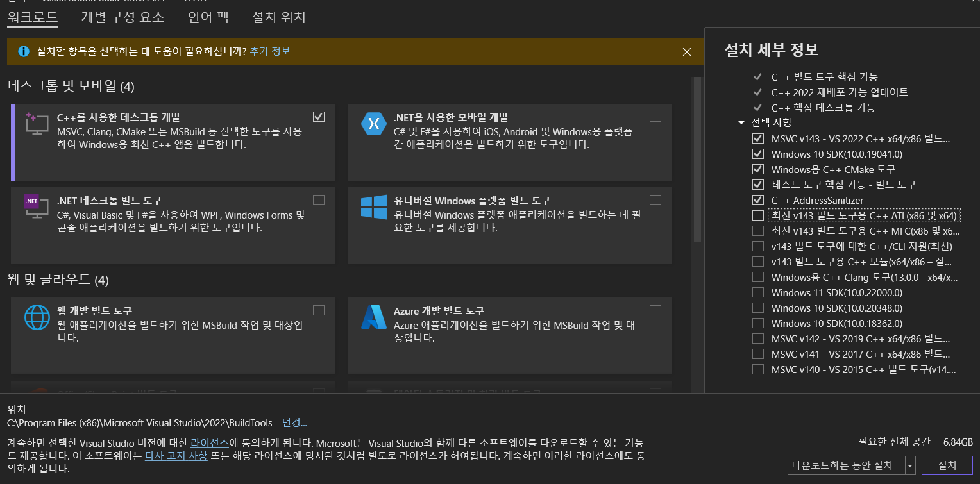Check Windows용 C++ Clang 도구 option
The image size is (980, 484).
pyautogui.click(x=758, y=277)
